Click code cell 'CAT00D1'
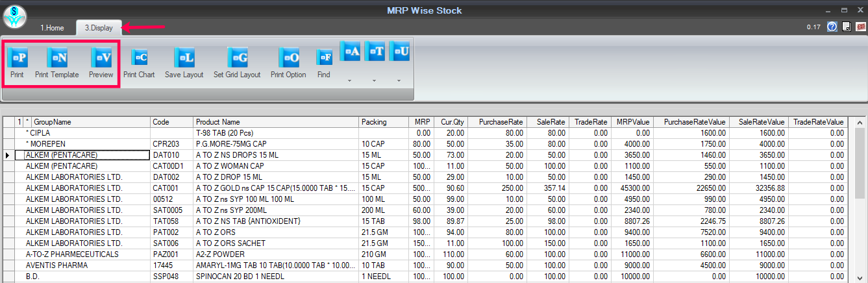868x283 pixels. point(172,166)
